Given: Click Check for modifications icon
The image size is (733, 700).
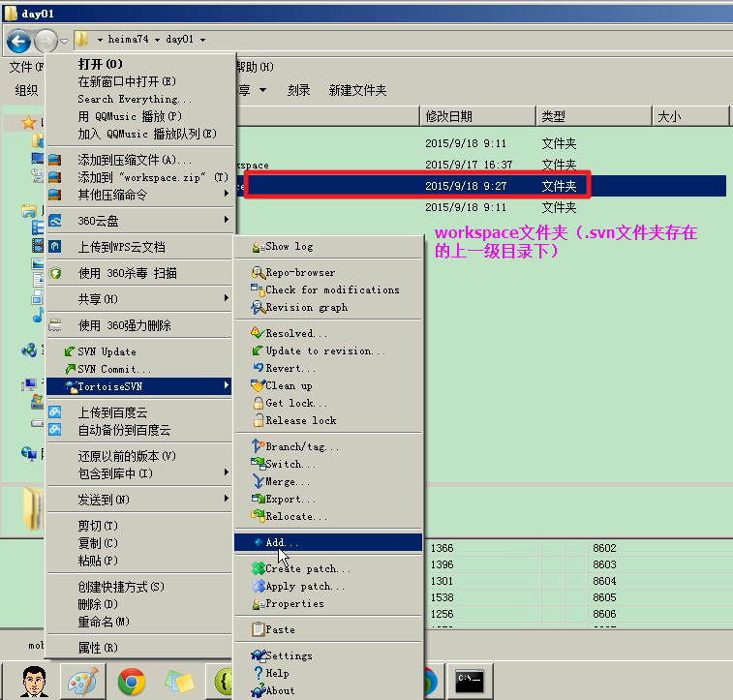Looking at the screenshot, I should click(258, 289).
